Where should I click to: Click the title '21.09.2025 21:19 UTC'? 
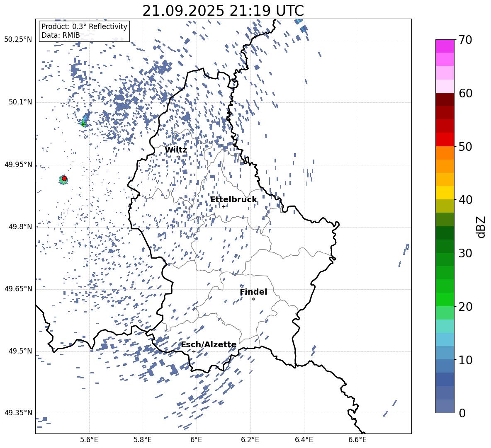click(223, 11)
